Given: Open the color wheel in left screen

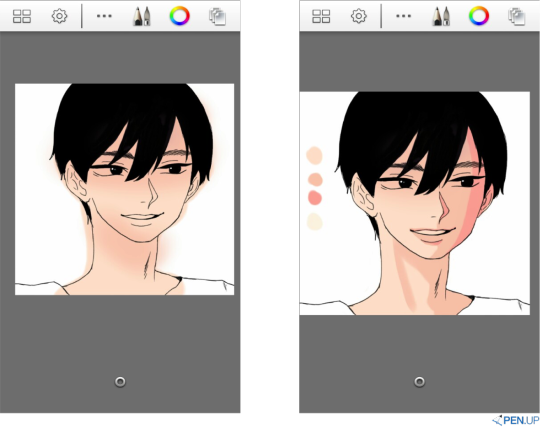Looking at the screenshot, I should (x=179, y=16).
